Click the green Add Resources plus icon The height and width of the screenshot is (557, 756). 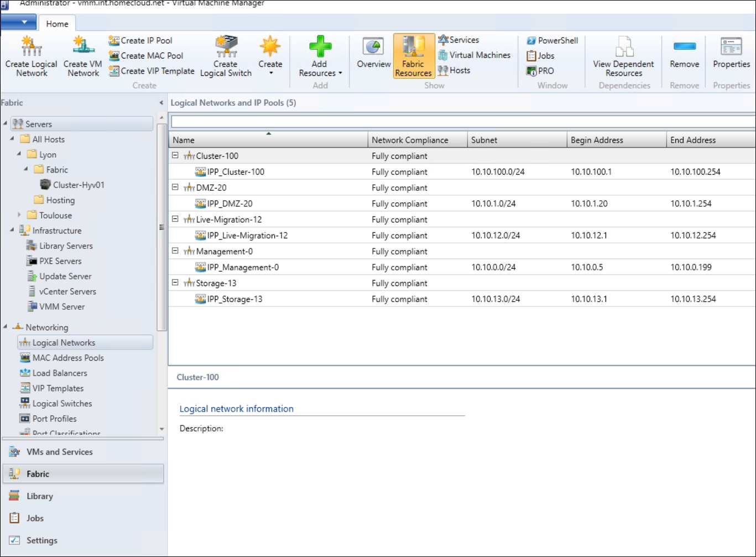point(320,47)
